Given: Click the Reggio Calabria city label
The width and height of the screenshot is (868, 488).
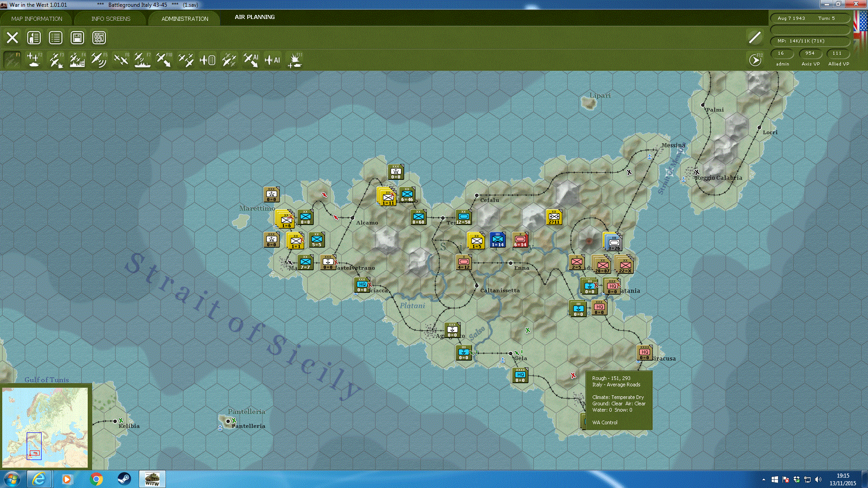Looking at the screenshot, I should 719,178.
